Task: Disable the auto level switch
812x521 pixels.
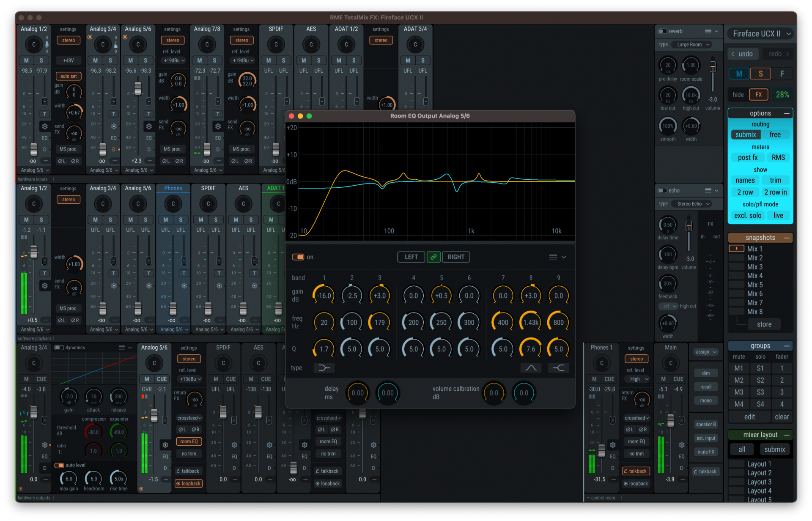Action: pos(59,465)
